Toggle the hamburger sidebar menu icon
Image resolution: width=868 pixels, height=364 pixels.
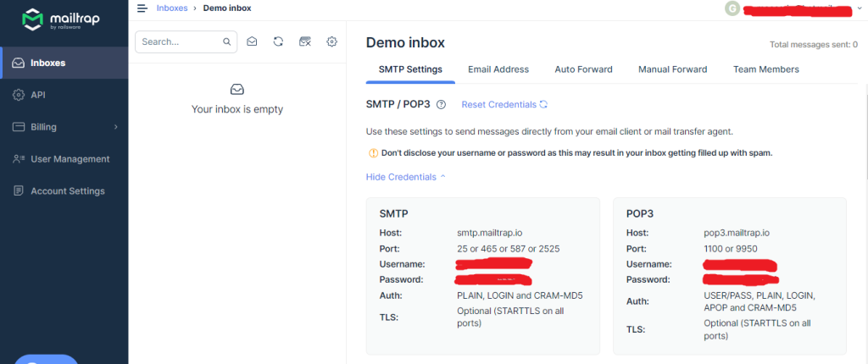tap(142, 8)
